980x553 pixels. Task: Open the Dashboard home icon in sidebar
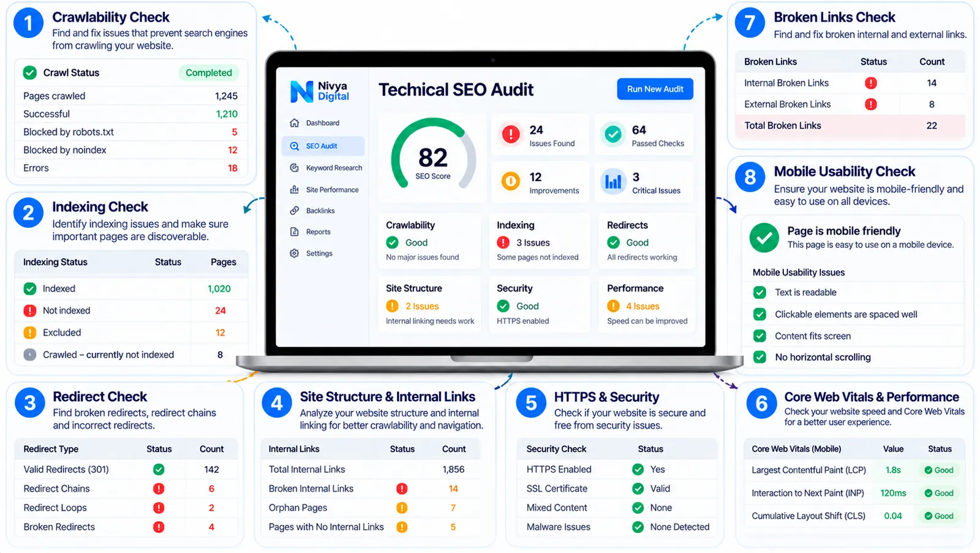(295, 123)
